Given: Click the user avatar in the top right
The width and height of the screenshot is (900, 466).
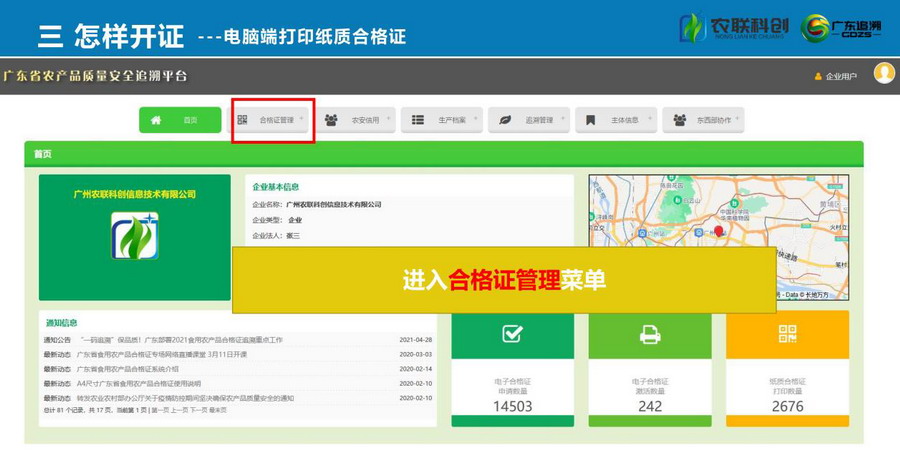Looking at the screenshot, I should pyautogui.click(x=883, y=73).
